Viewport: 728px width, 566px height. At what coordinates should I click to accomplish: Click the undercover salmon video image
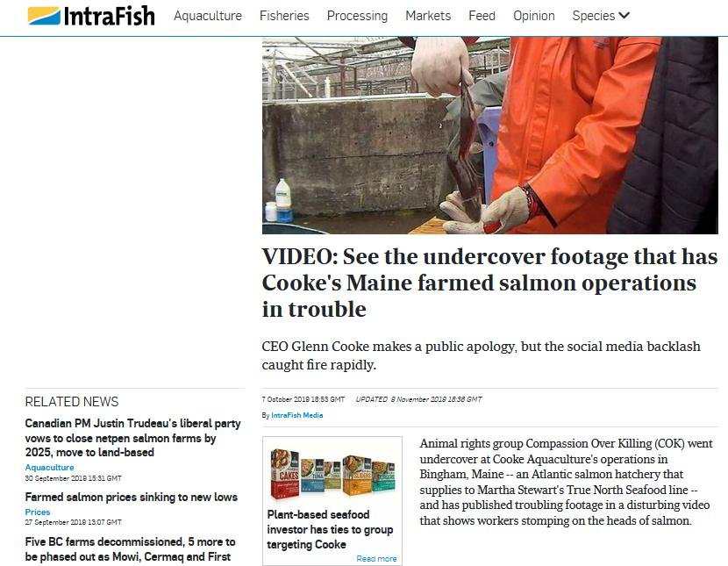click(489, 135)
